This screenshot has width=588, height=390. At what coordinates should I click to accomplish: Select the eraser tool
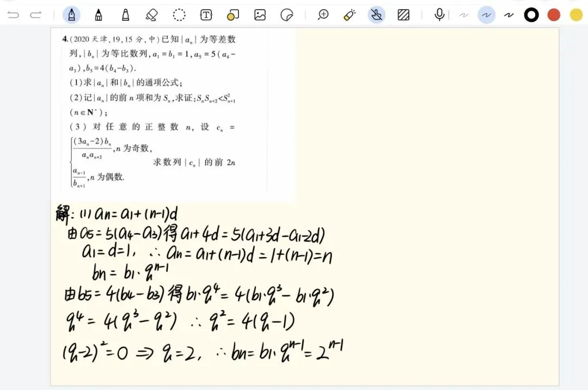point(151,15)
